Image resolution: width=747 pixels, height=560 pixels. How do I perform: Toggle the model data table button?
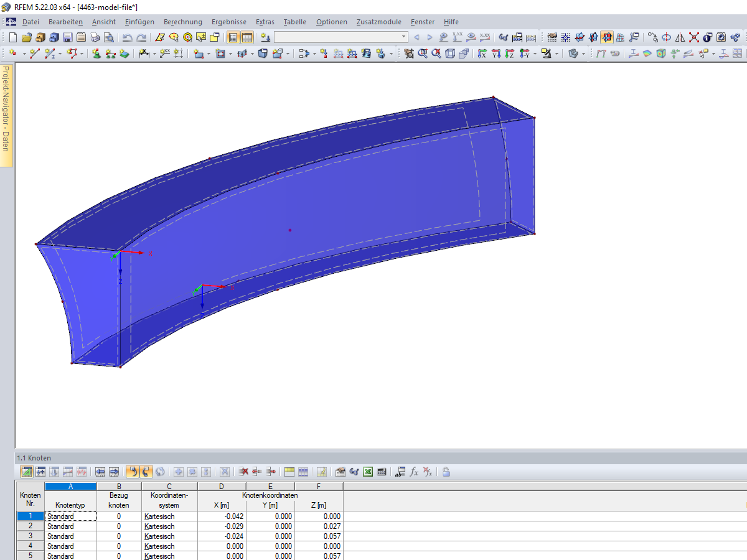click(x=26, y=472)
